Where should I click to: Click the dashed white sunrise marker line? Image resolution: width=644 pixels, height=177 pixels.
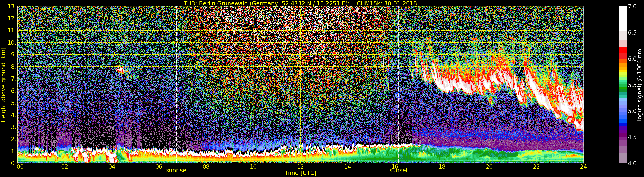176,85
